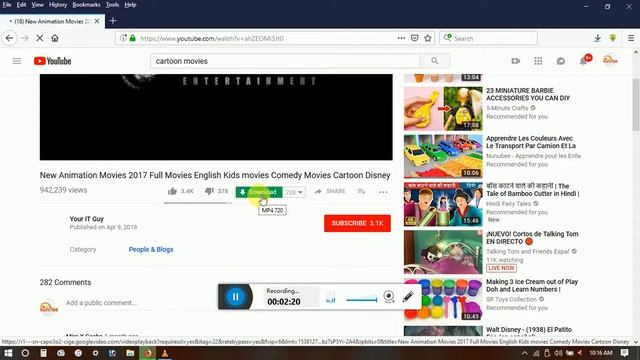Open the YouTube messages icon
The image size is (640, 360).
click(x=561, y=61)
